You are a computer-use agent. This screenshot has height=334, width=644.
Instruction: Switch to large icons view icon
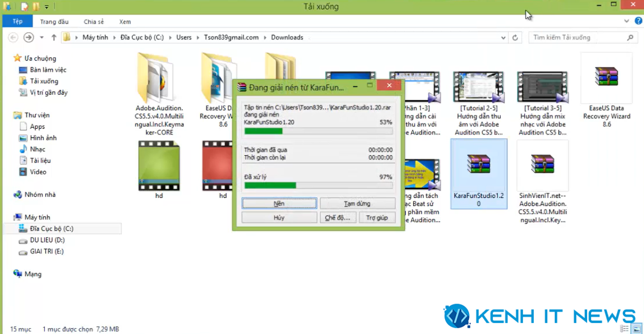(637, 329)
